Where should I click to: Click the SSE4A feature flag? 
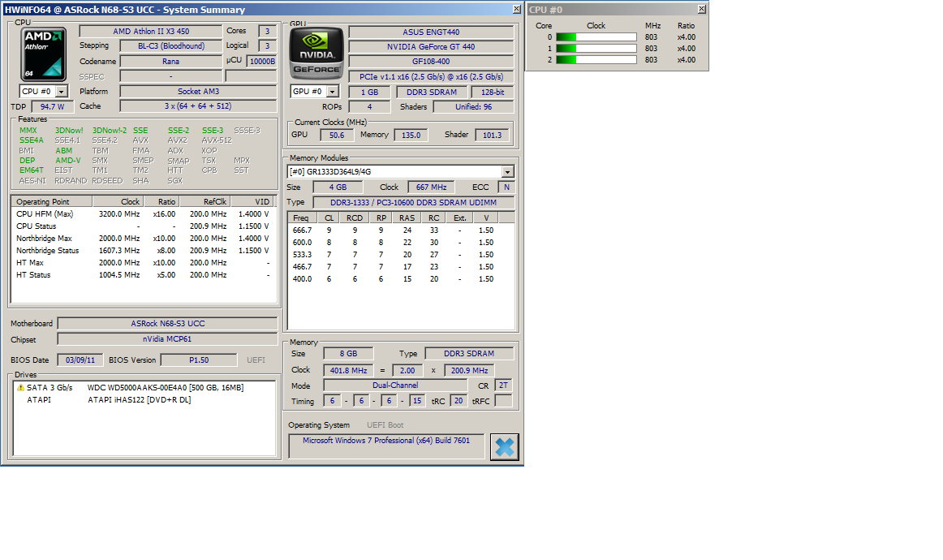tap(32, 140)
